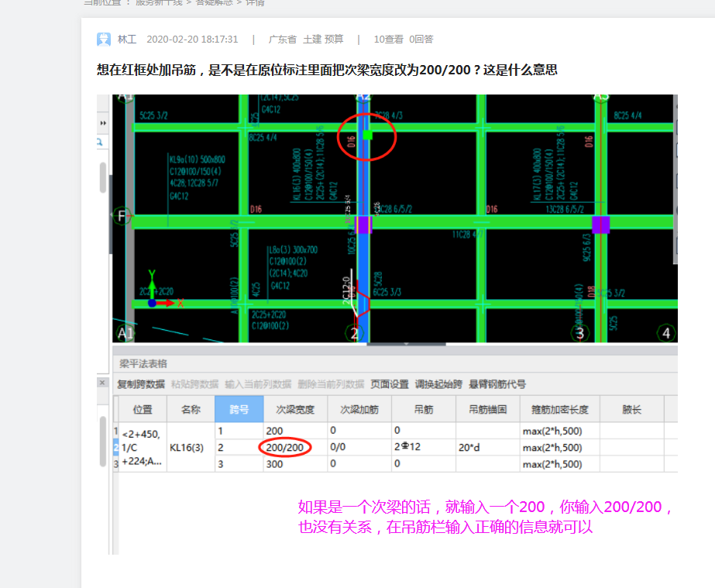Viewport: 715px width, 588px height.
Task: Click the 200/200 次梁宽度 cell
Action: click(x=295, y=448)
